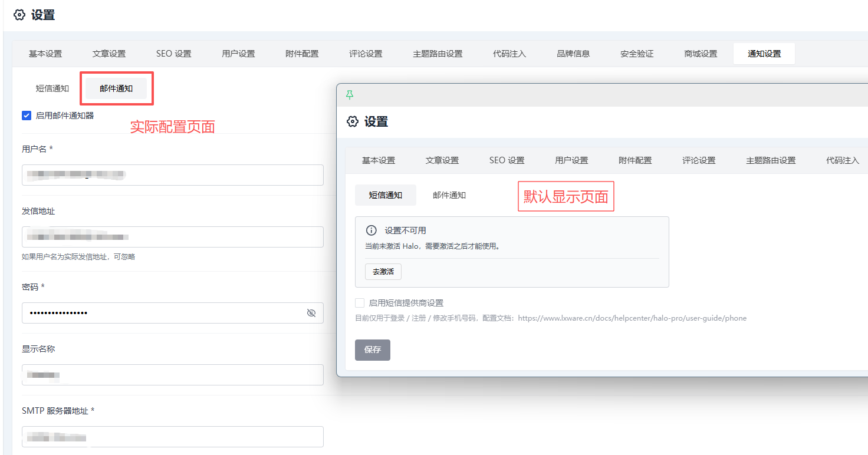868x455 pixels.
Task: Click the green pin icon on the floating window
Action: coord(350,95)
